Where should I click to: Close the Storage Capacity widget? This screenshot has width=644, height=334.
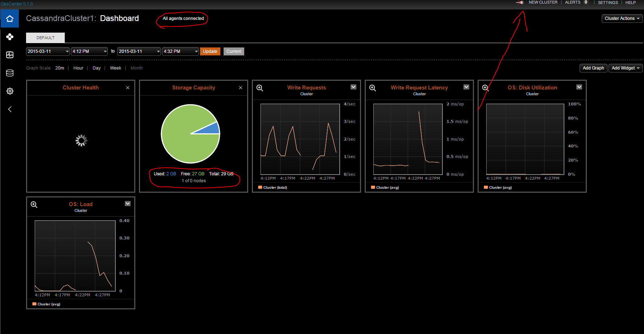pyautogui.click(x=241, y=88)
